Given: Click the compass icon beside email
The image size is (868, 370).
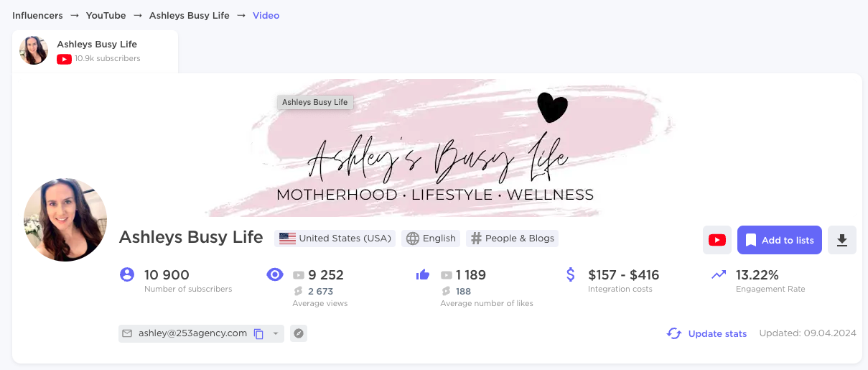Looking at the screenshot, I should [299, 333].
